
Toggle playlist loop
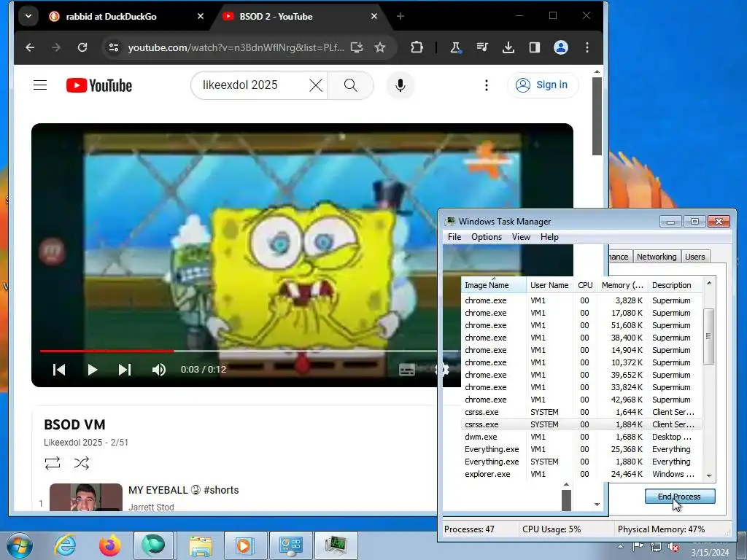click(53, 463)
